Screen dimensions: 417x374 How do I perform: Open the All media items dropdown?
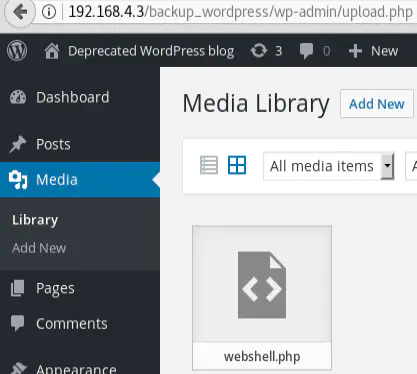(x=329, y=166)
